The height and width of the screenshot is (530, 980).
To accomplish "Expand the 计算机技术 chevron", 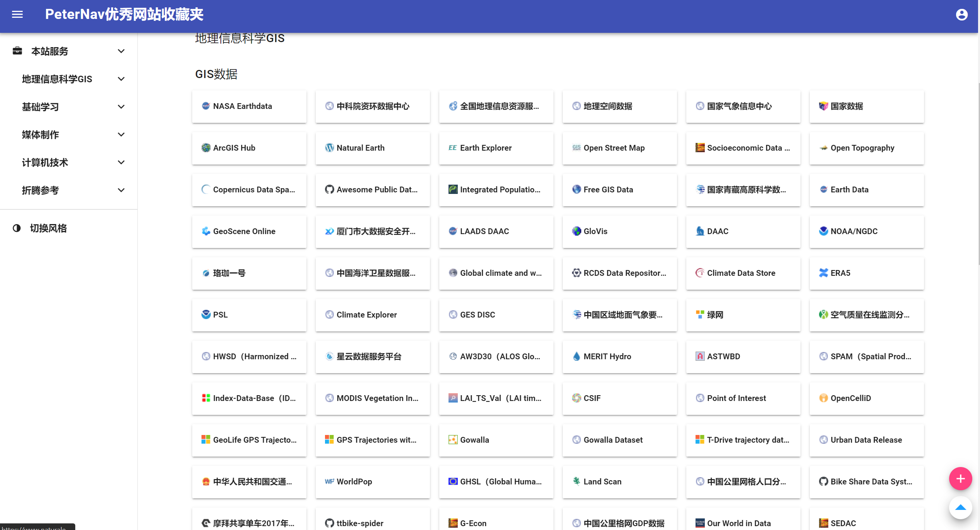I will 121,162.
